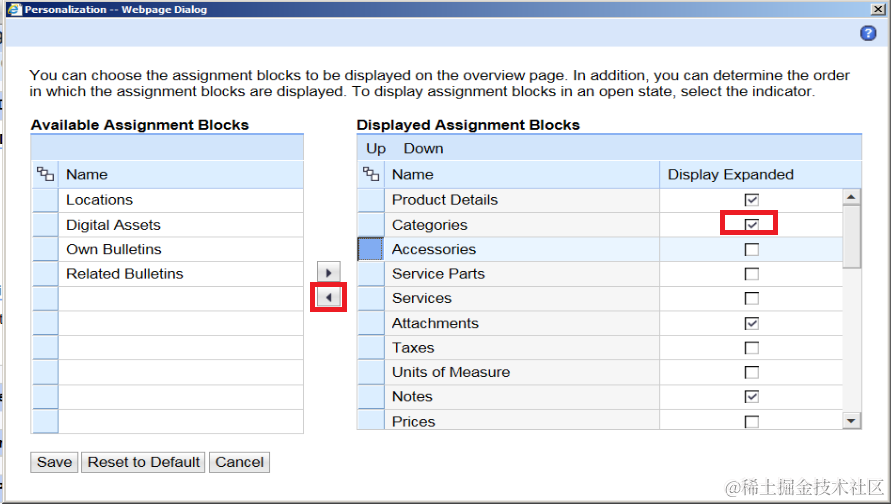Screen dimensions: 891x504
Task: Open the help question mark icon
Action: click(x=868, y=34)
